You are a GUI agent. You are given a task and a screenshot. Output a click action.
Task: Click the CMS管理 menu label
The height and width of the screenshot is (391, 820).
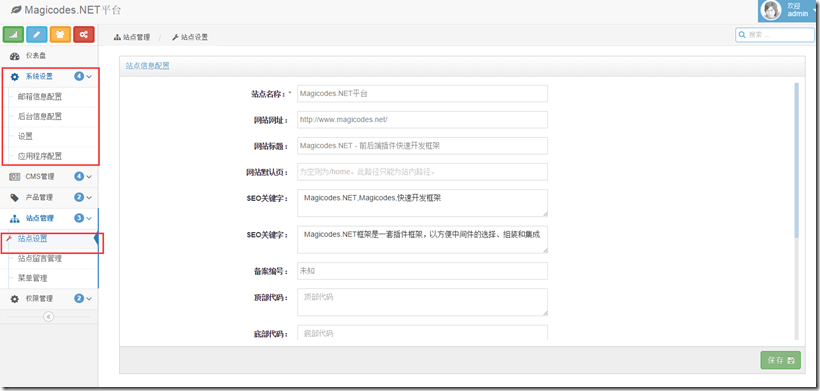39,177
